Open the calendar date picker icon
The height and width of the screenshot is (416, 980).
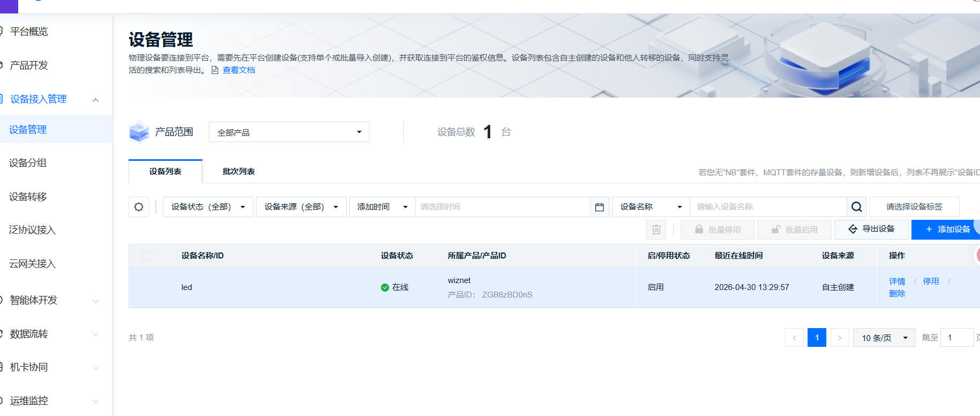pos(599,207)
